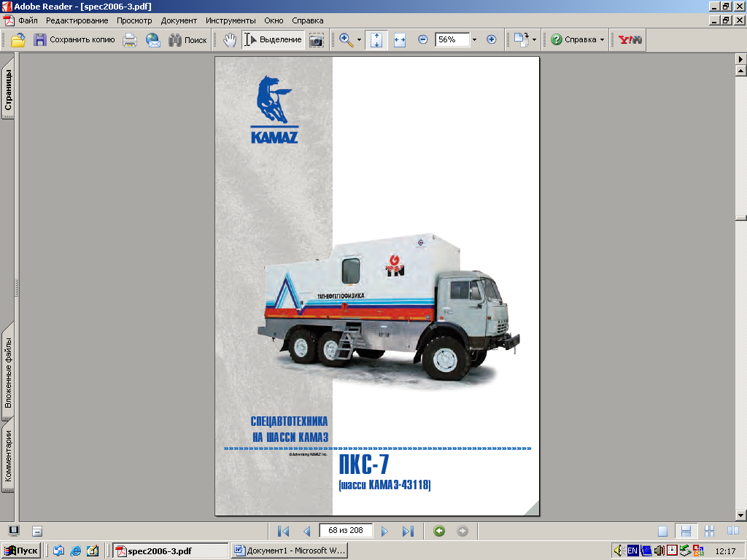Click the Email globe icon
The height and width of the screenshot is (560, 747).
(x=153, y=40)
